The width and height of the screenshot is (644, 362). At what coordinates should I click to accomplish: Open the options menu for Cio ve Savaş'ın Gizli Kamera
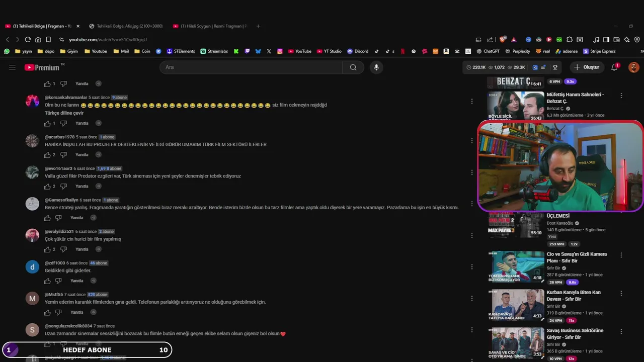pos(621,255)
